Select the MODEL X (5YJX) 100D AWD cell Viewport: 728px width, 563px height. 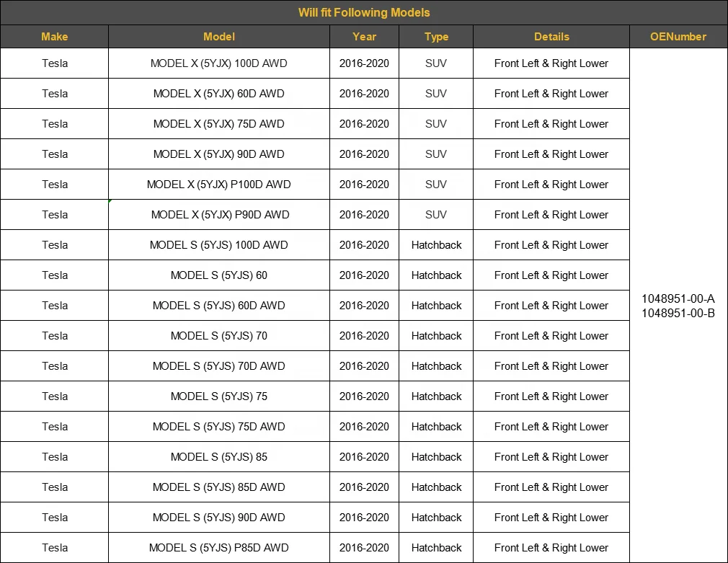(x=219, y=63)
